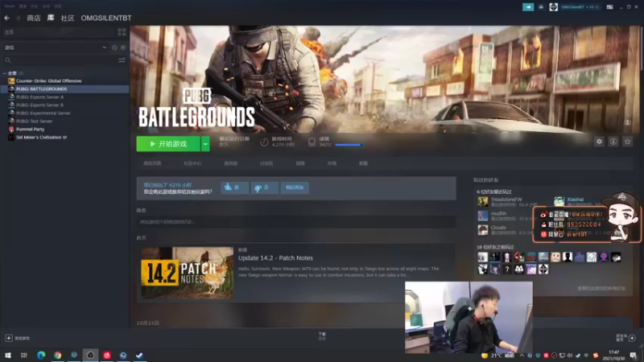Open the 社区 community tab

[x=68, y=18]
